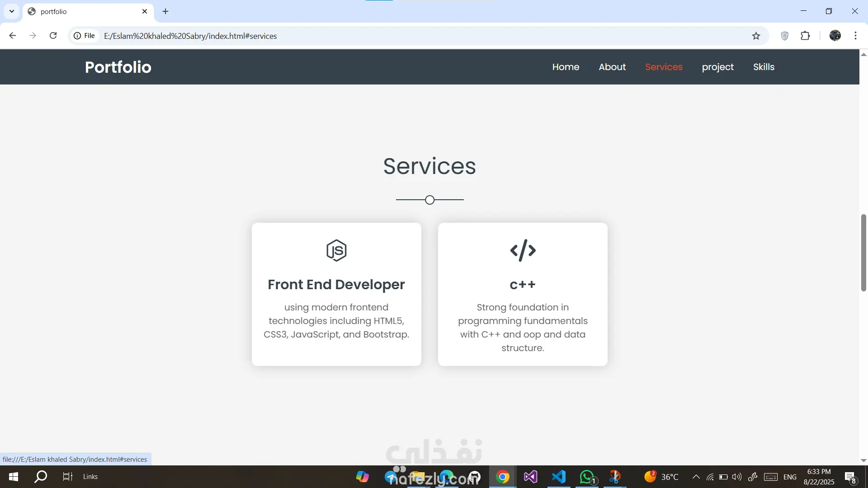Go to the About nav link
The width and height of the screenshot is (868, 488).
point(612,67)
